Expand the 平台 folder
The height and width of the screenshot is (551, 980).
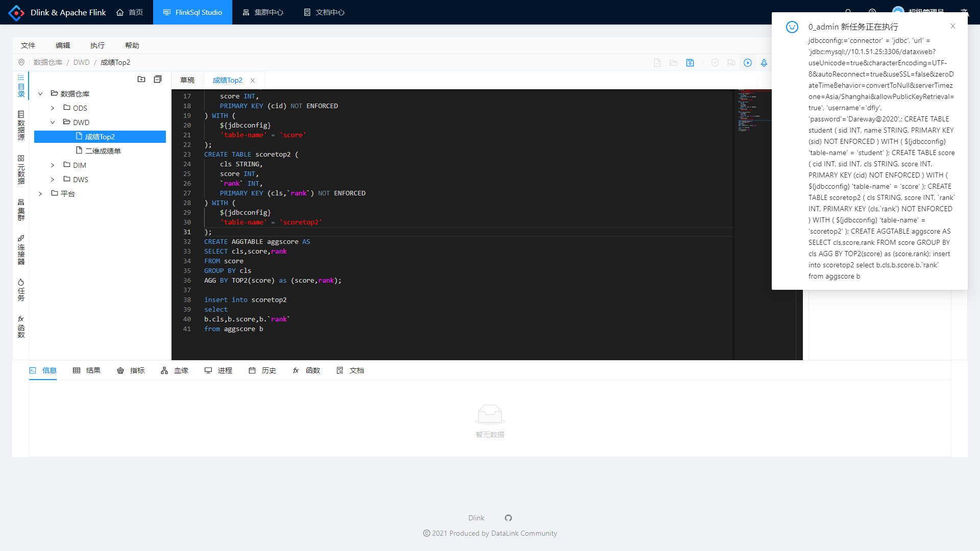coord(40,194)
